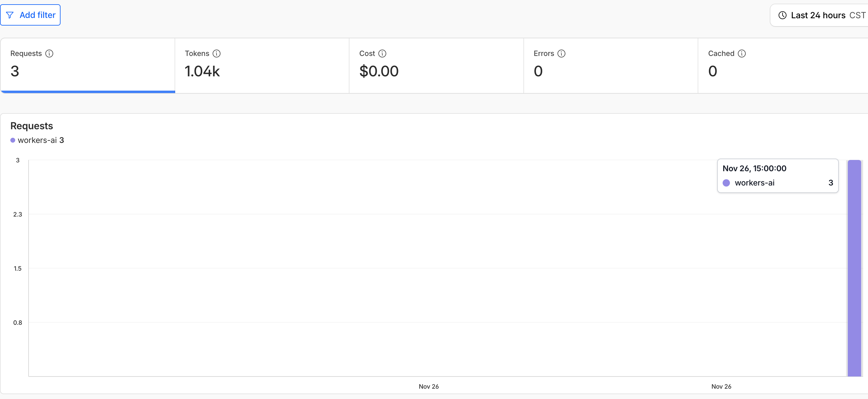Click the purple workers-ai legend dot
868x399 pixels.
13,140
